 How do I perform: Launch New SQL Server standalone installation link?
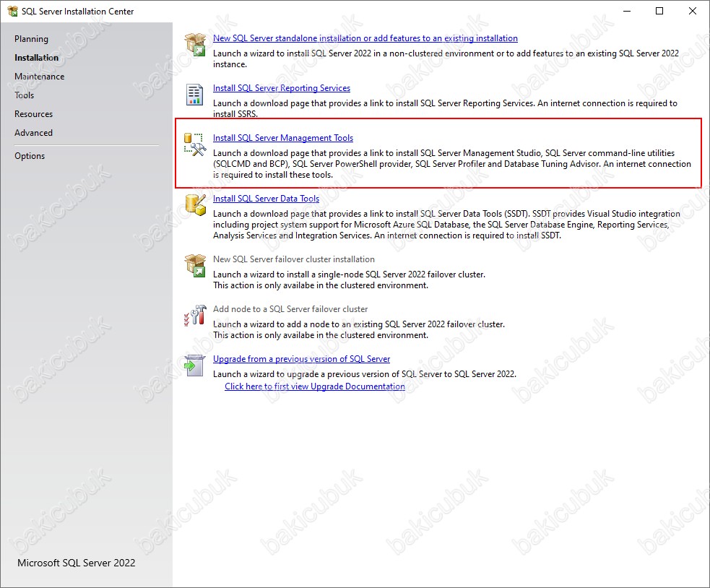365,38
